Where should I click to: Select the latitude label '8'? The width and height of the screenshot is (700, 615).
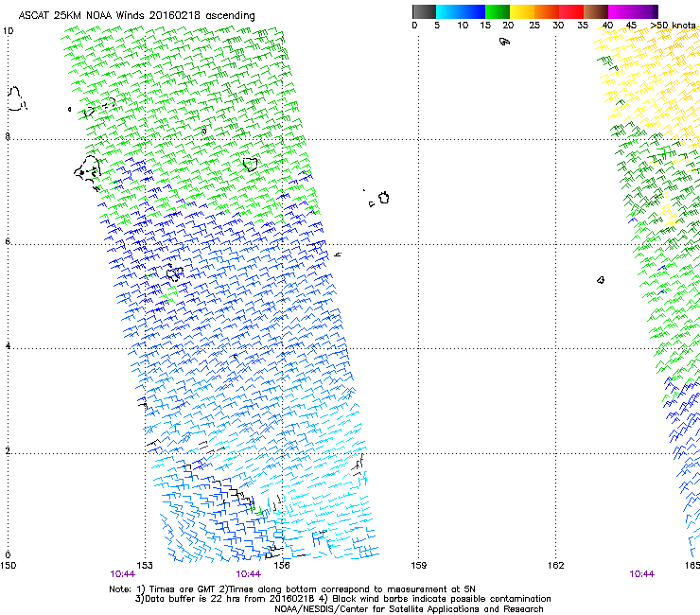8,136
